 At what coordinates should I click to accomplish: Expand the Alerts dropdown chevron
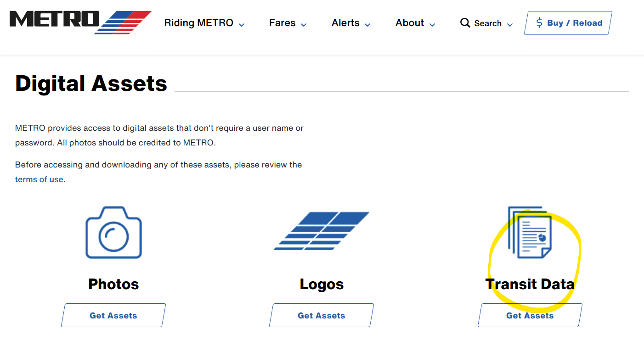pyautogui.click(x=367, y=25)
